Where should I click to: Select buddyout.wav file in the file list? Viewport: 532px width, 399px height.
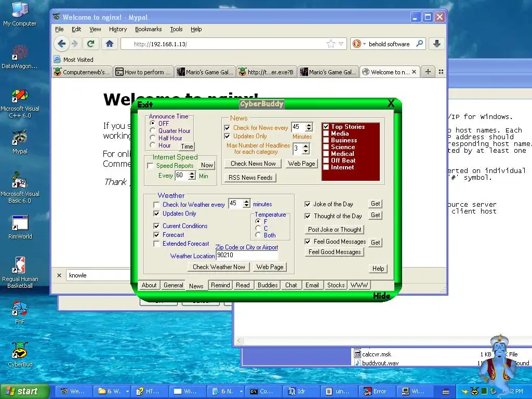(x=380, y=363)
